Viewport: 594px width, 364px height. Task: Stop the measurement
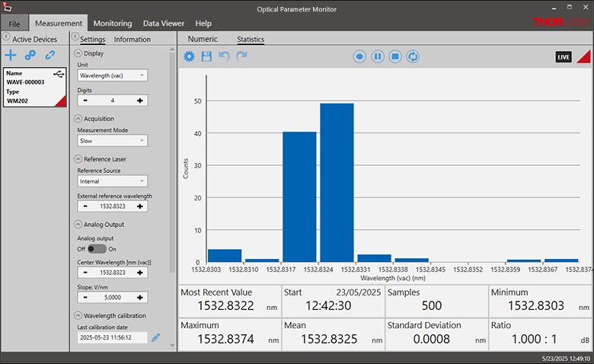395,56
